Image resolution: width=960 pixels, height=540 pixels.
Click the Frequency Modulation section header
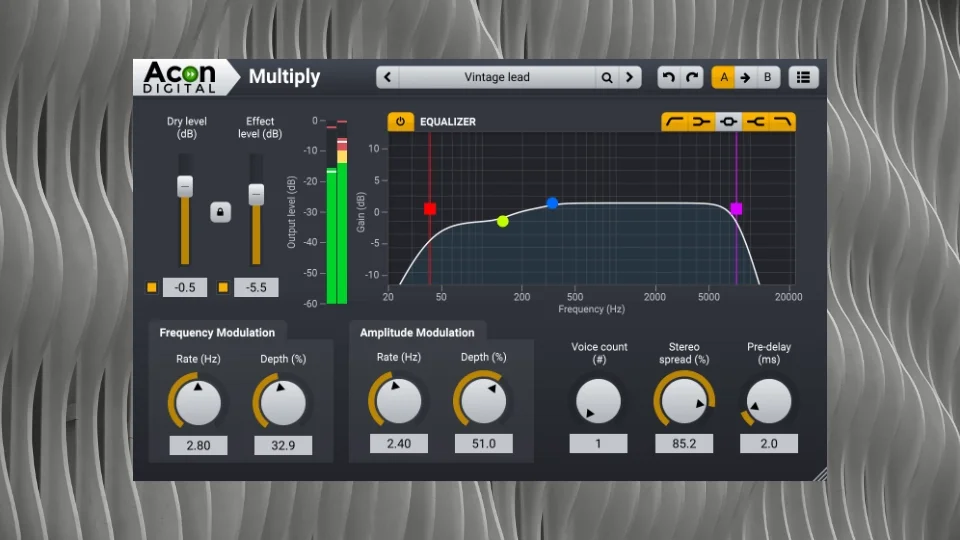pos(217,332)
